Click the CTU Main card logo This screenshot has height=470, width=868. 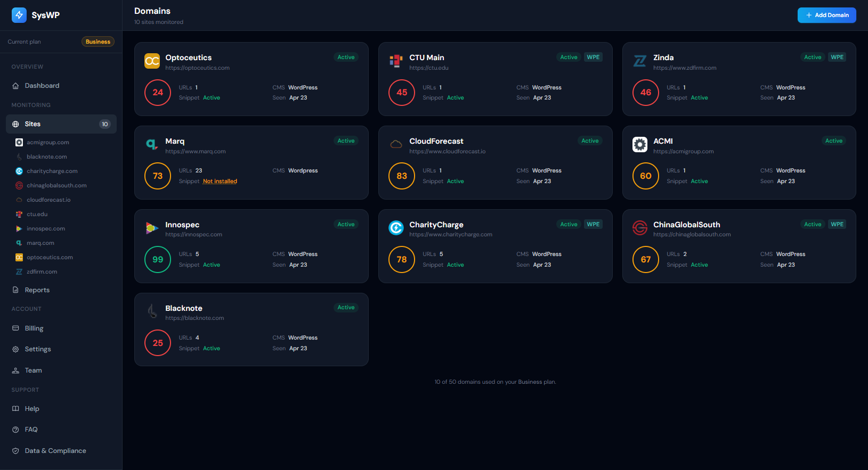click(x=396, y=61)
